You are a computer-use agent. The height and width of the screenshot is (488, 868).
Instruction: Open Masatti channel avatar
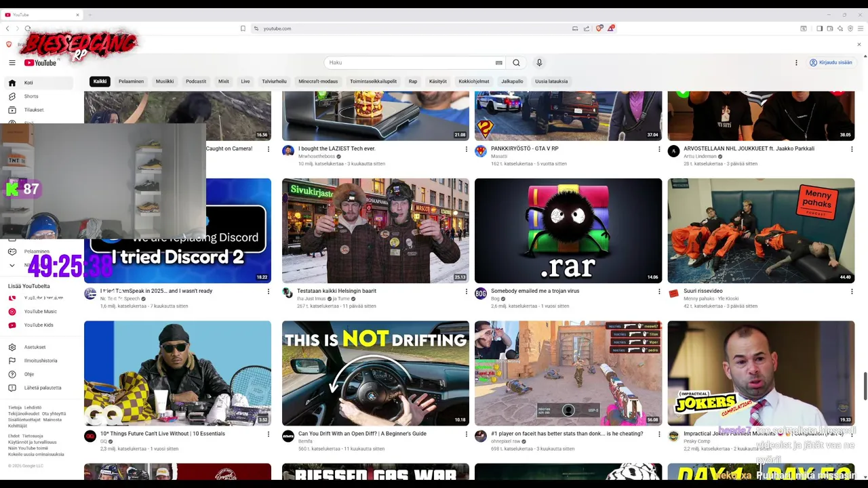[x=481, y=151]
